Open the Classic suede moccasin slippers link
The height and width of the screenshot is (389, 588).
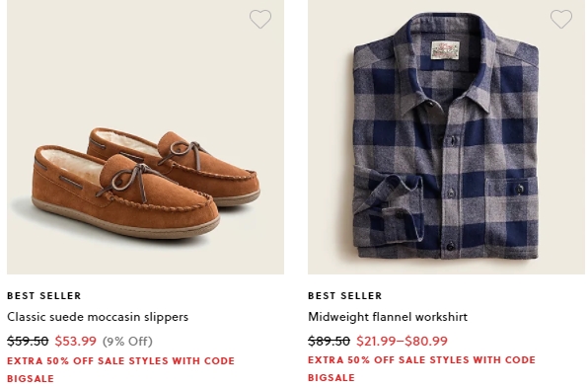pyautogui.click(x=98, y=317)
